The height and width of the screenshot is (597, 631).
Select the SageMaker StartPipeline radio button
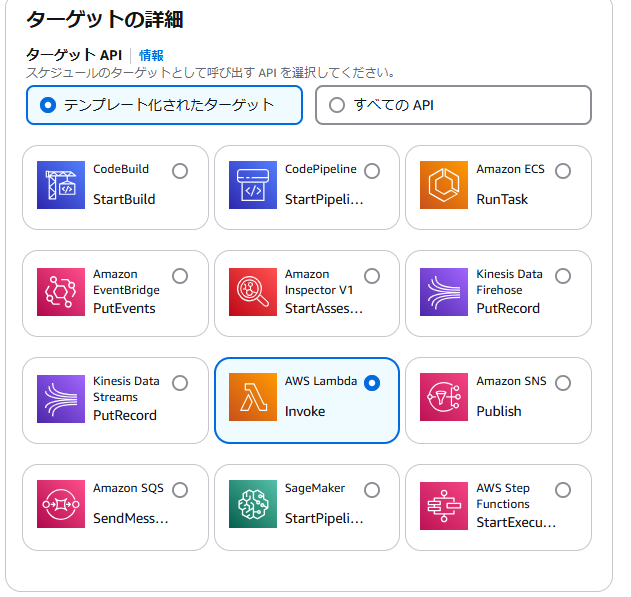(372, 490)
